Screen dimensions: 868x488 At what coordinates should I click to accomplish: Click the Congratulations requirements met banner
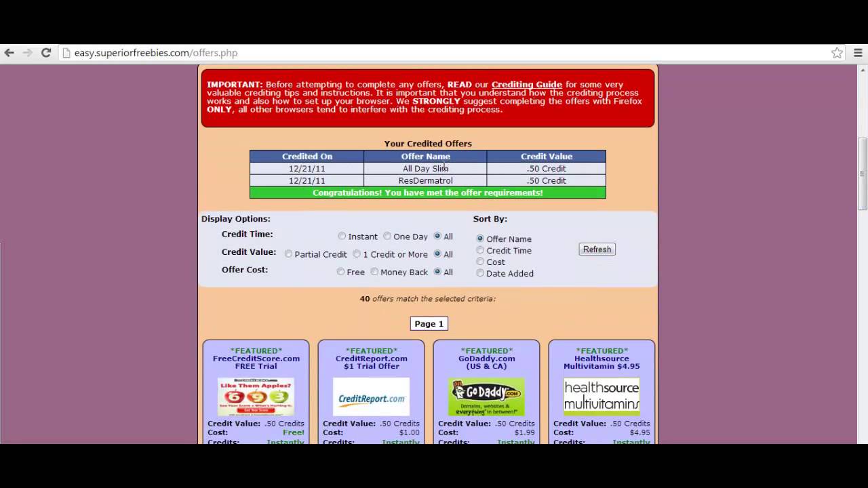[x=428, y=193]
